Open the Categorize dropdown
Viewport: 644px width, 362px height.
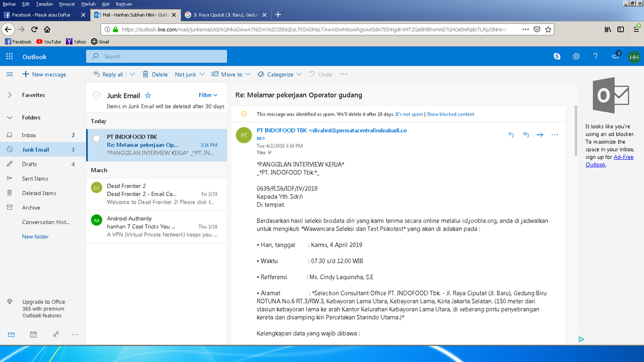pos(279,74)
